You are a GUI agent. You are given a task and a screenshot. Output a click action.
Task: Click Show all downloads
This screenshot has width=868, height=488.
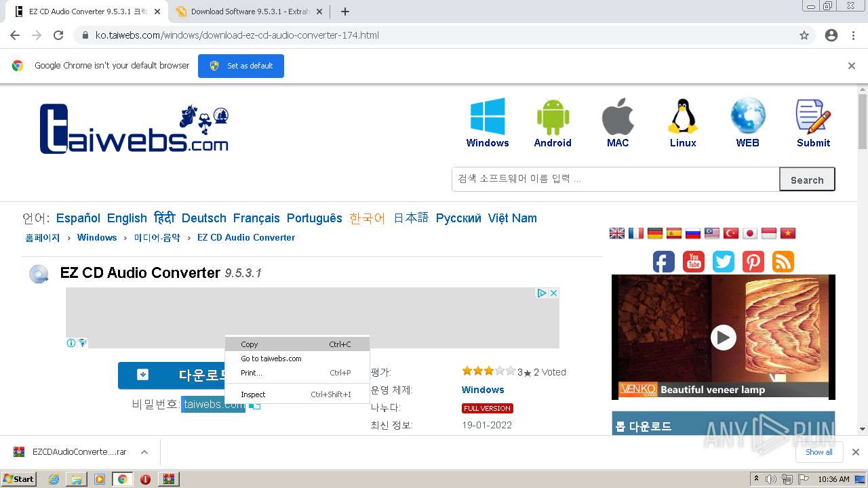pos(818,452)
